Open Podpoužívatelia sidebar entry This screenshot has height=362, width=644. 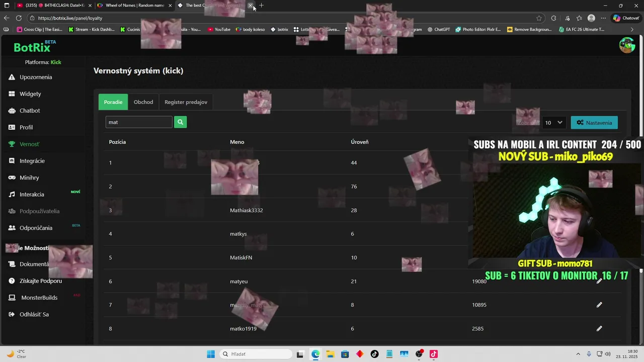pos(39,211)
